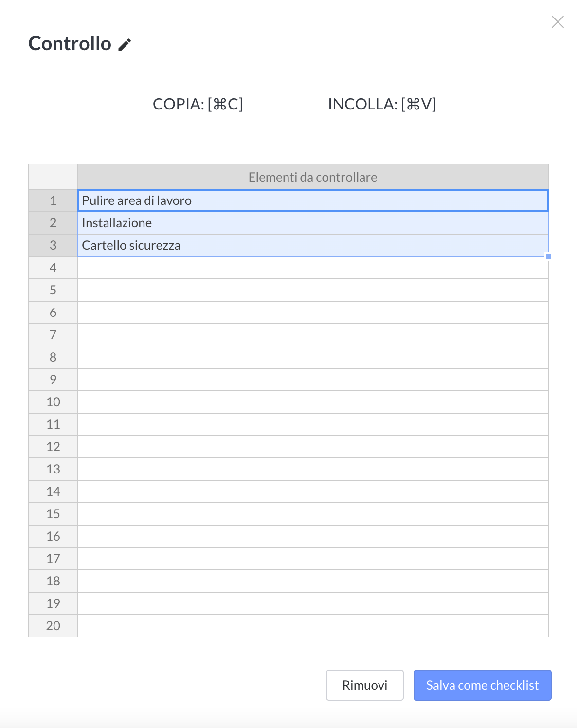The width and height of the screenshot is (577, 728).
Task: Select the Installazione checklist item
Action: tap(311, 222)
